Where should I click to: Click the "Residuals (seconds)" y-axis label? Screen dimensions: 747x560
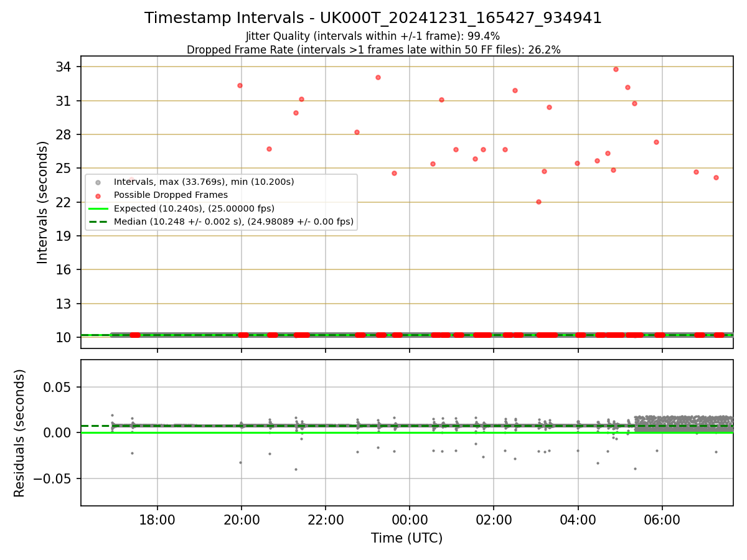click(20, 433)
